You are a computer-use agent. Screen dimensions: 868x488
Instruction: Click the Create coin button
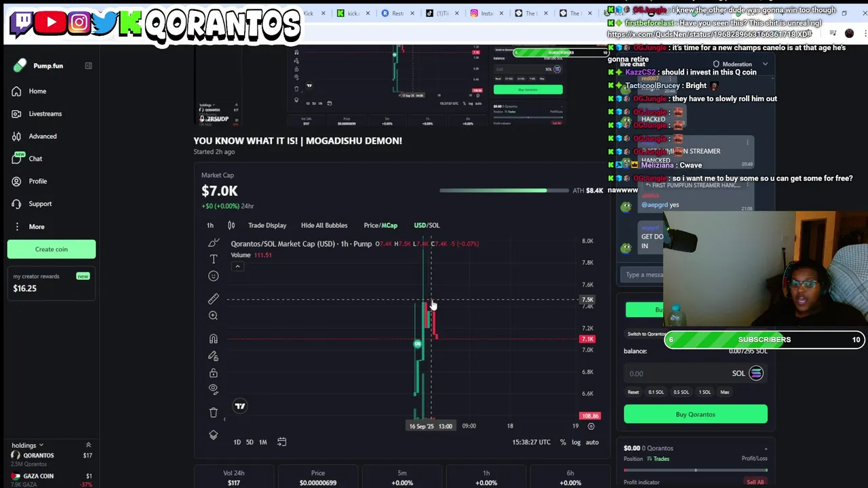pyautogui.click(x=52, y=249)
